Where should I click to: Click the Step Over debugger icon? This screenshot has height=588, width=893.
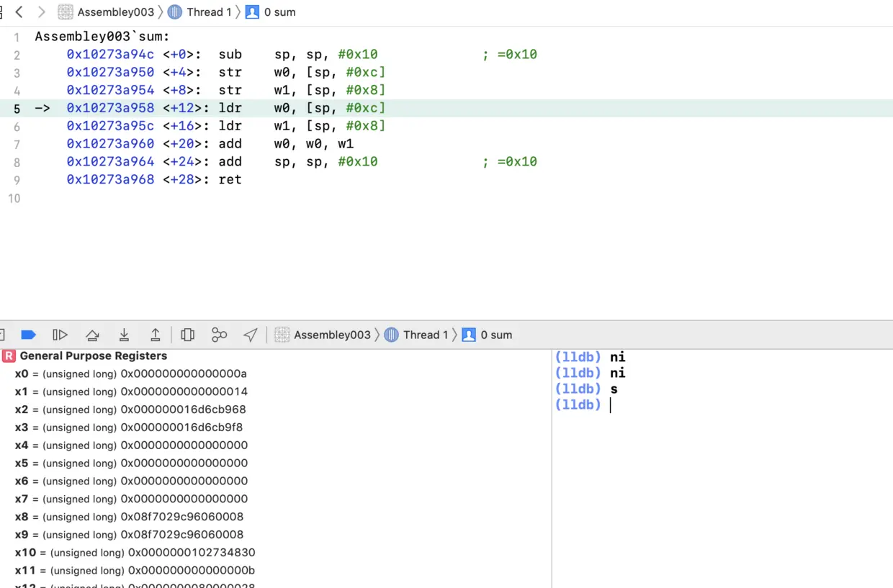coord(92,334)
